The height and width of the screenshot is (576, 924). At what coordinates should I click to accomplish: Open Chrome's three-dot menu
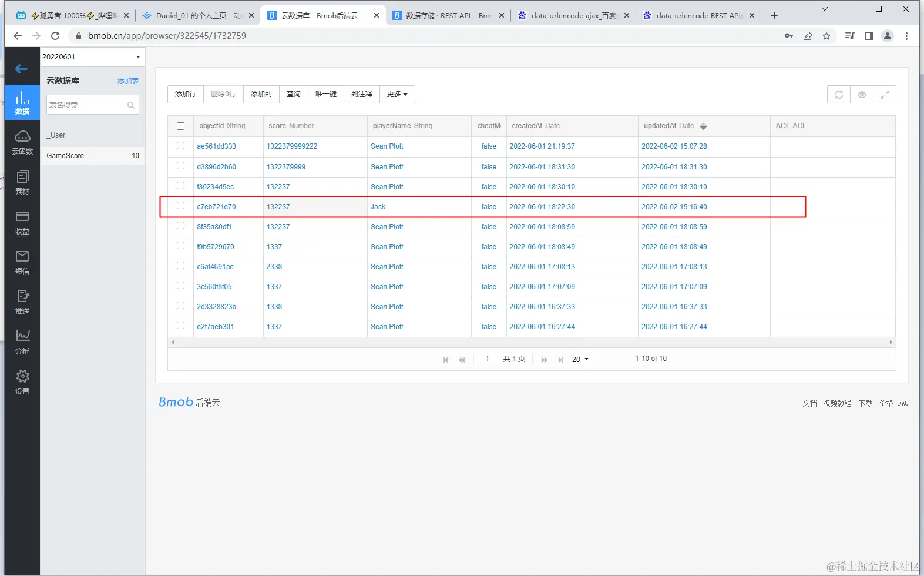coord(906,36)
